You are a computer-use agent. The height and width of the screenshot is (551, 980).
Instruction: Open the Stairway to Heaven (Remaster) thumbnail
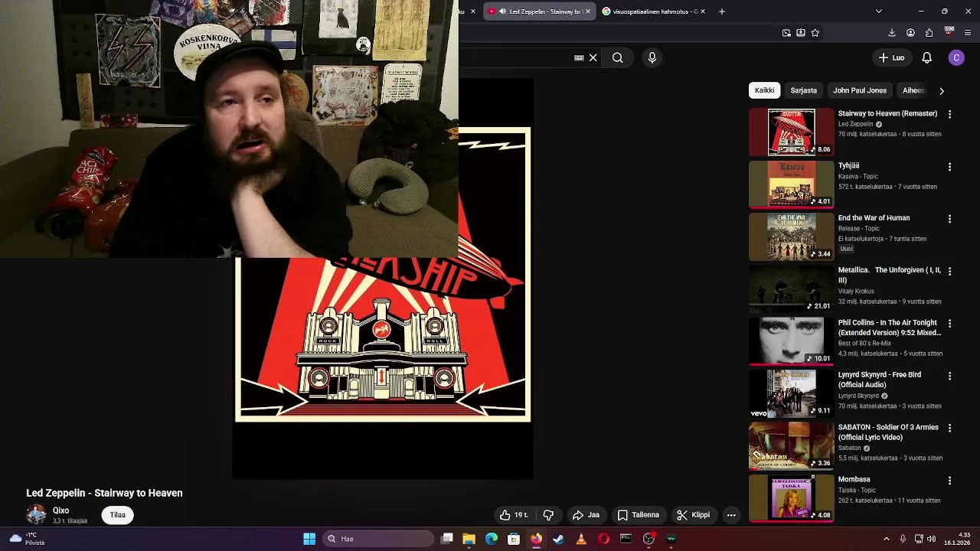(791, 132)
